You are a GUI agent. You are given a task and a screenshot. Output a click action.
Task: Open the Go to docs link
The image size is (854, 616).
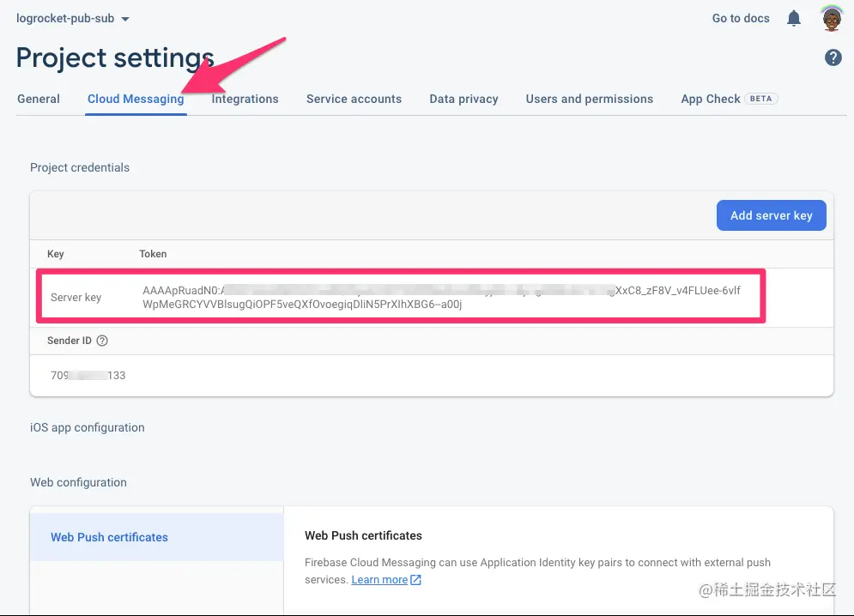(x=740, y=18)
